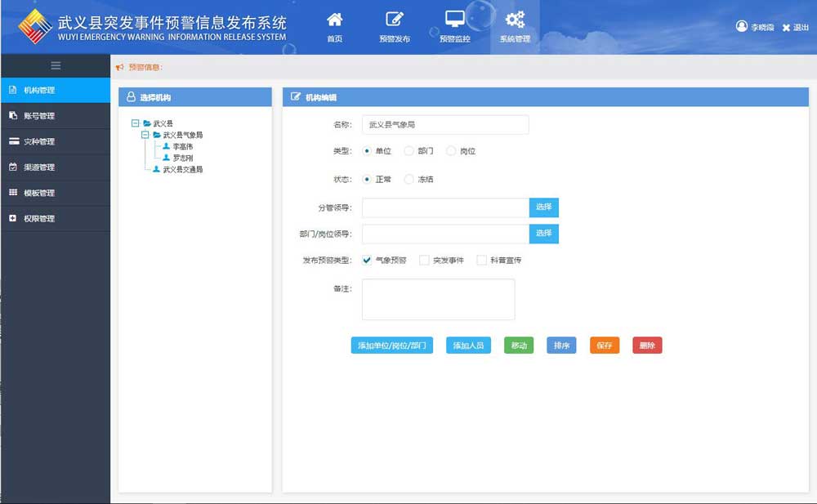Check the 突发事件 checkbox

[424, 260]
